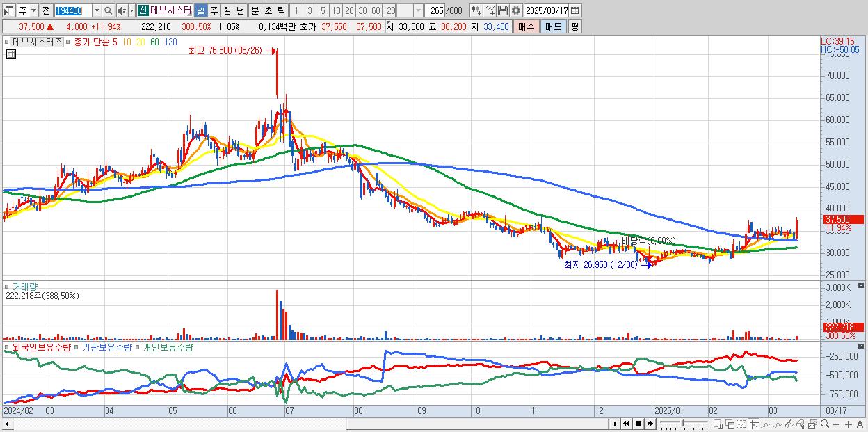Select minute 분 period toggle

click(255, 10)
